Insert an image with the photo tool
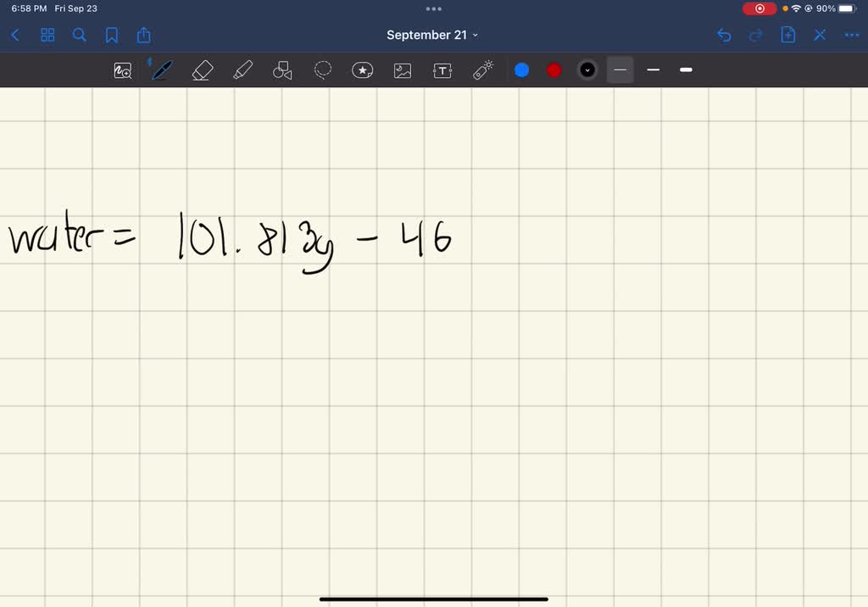The height and width of the screenshot is (607, 868). point(402,70)
